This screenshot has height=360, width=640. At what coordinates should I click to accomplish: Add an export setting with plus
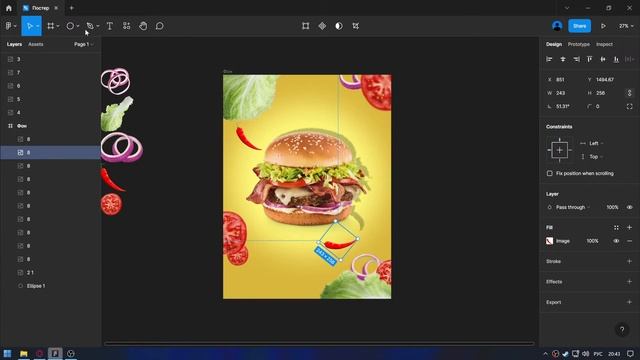(629, 302)
